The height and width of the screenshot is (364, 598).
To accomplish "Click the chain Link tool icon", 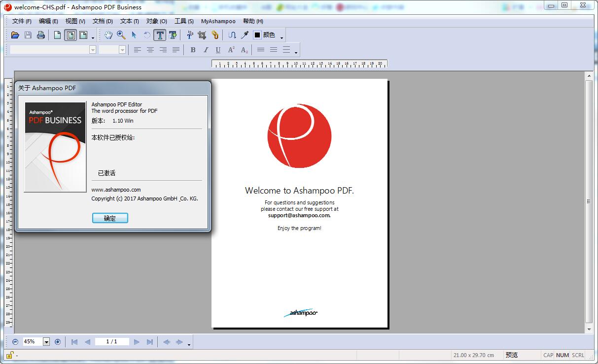I will pyautogui.click(x=215, y=35).
